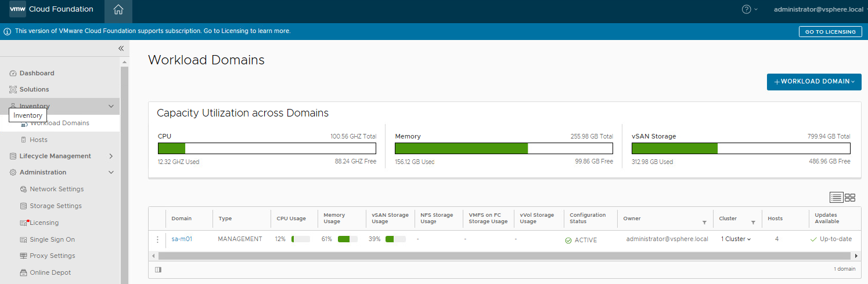Image resolution: width=868 pixels, height=284 pixels.
Task: Click the Configuration Status column header
Action: pyautogui.click(x=588, y=219)
